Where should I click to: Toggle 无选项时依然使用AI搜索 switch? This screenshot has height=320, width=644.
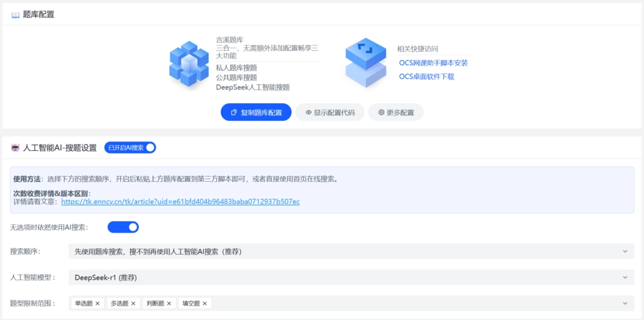click(x=123, y=227)
